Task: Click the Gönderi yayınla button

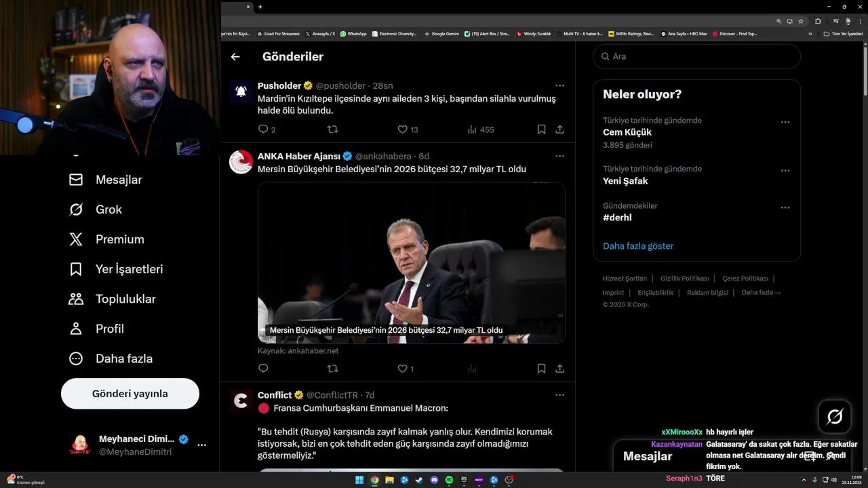Action: pos(130,394)
